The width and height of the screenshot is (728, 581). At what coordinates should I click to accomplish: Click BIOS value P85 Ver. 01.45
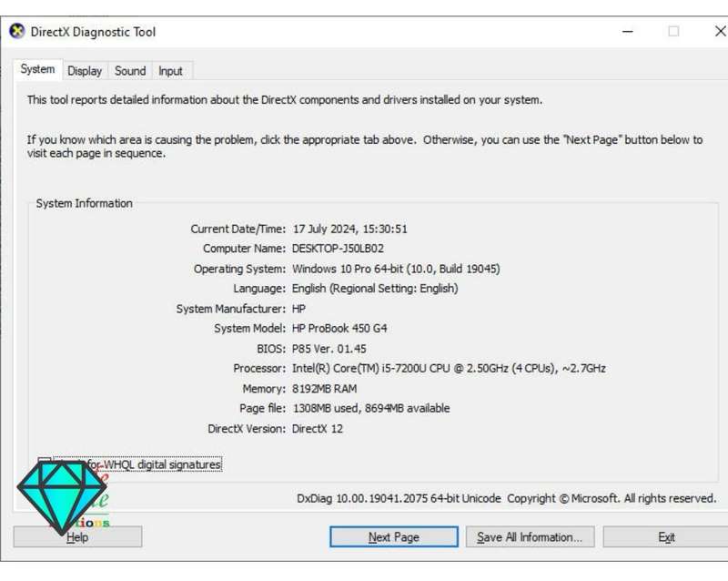329,349
